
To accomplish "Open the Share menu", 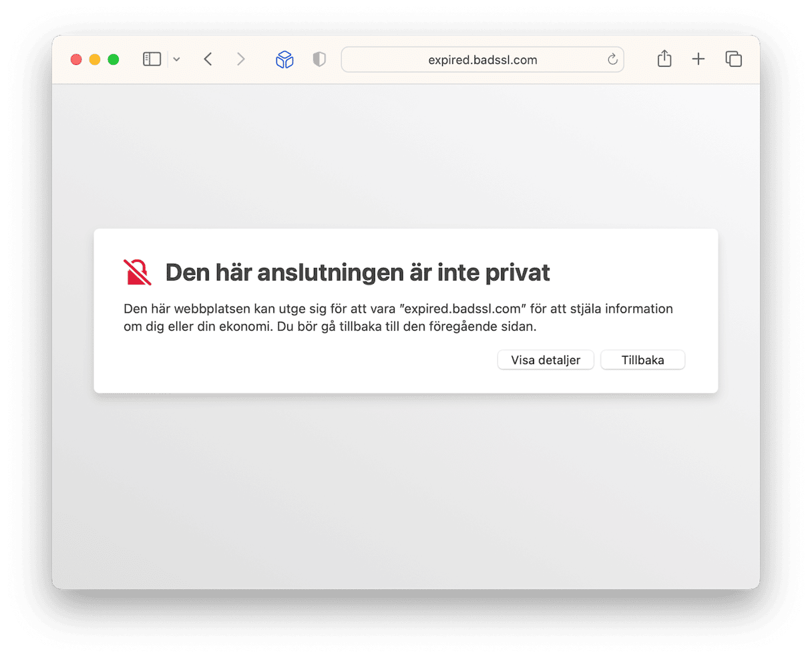I will [x=664, y=59].
